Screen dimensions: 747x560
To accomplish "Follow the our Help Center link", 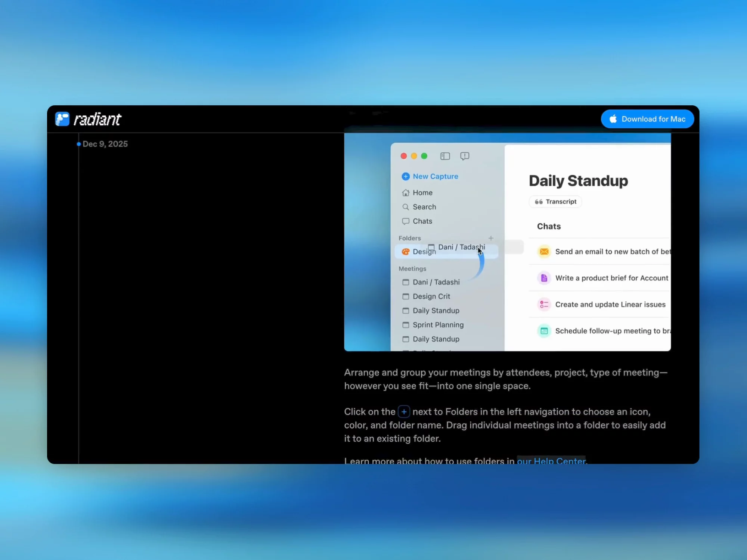I will click(x=551, y=461).
